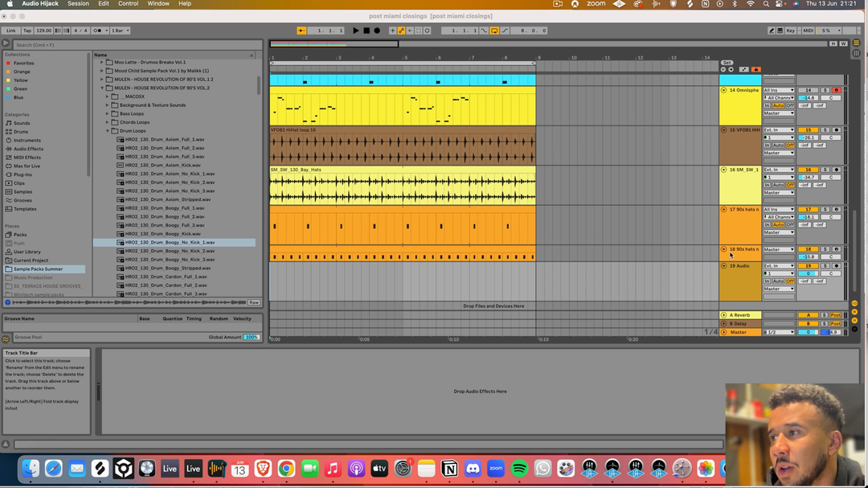This screenshot has width=868, height=488.
Task: Open the Session menu in menu bar
Action: click(x=78, y=4)
